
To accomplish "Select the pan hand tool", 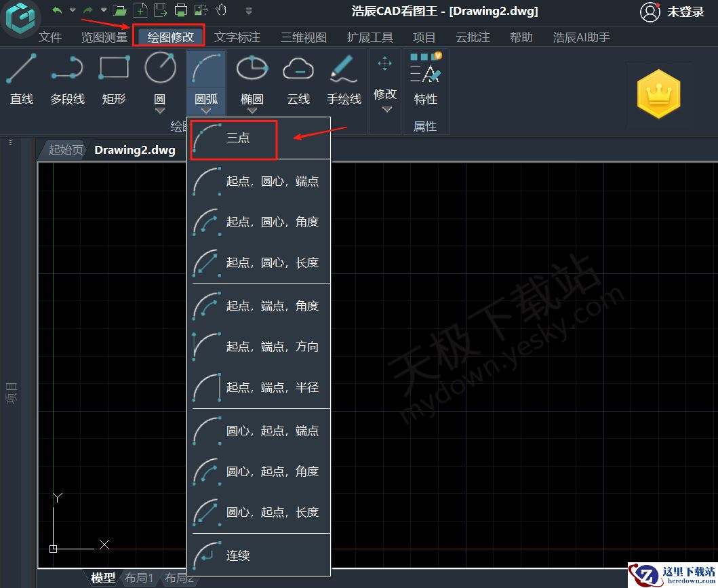I will coord(221,9).
